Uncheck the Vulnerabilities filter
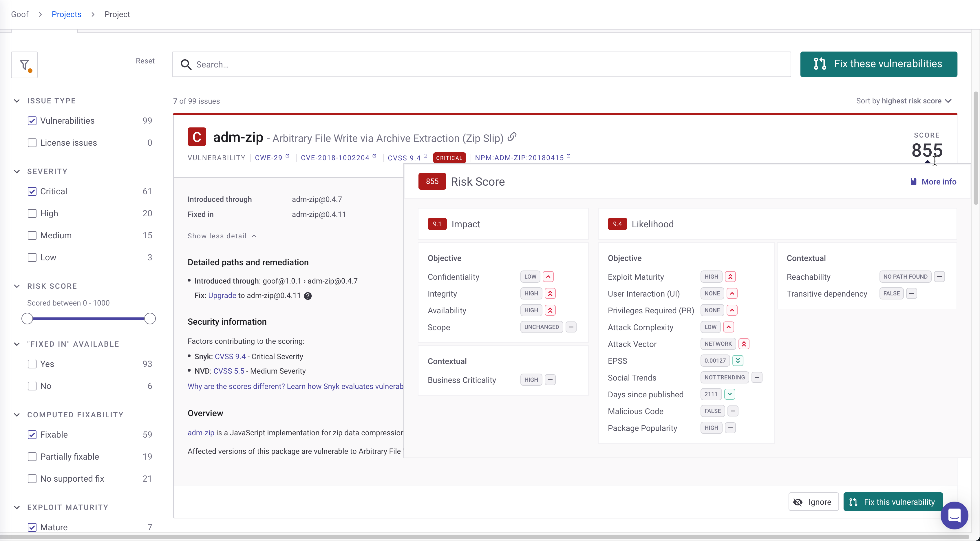Image resolution: width=980 pixels, height=541 pixels. pyautogui.click(x=32, y=120)
